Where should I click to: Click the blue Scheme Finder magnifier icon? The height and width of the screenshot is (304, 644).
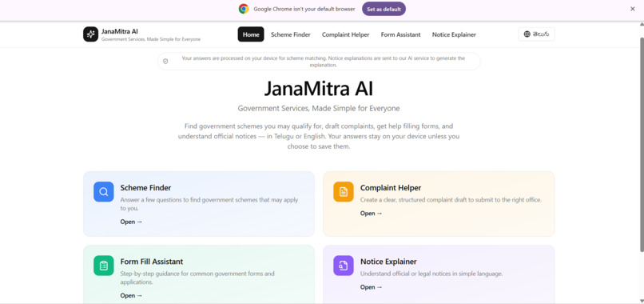pyautogui.click(x=104, y=192)
